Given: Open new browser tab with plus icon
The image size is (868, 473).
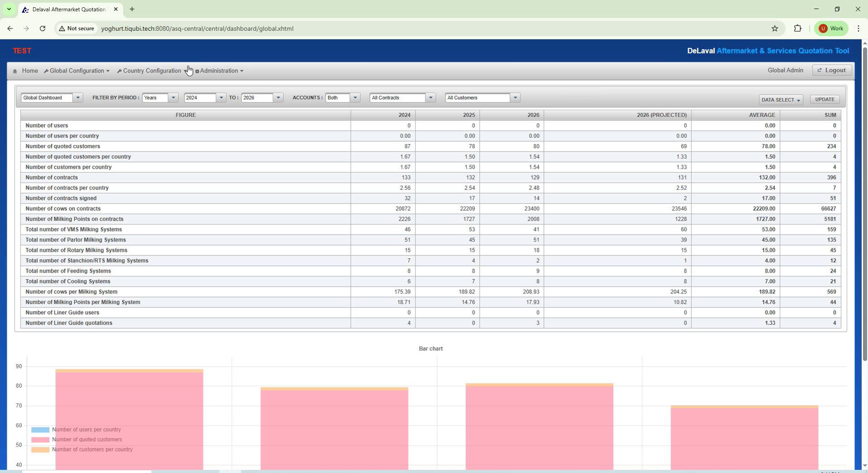Looking at the screenshot, I should point(132,9).
